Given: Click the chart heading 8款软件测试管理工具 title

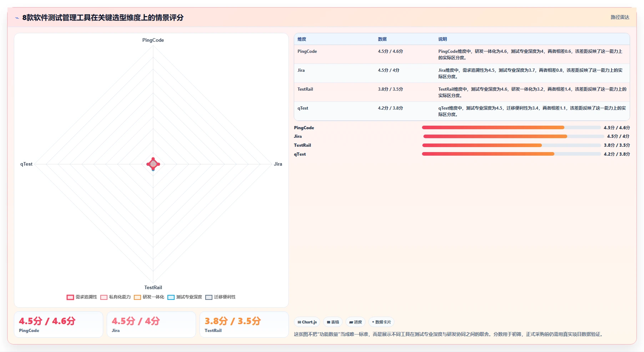Looking at the screenshot, I should (103, 17).
